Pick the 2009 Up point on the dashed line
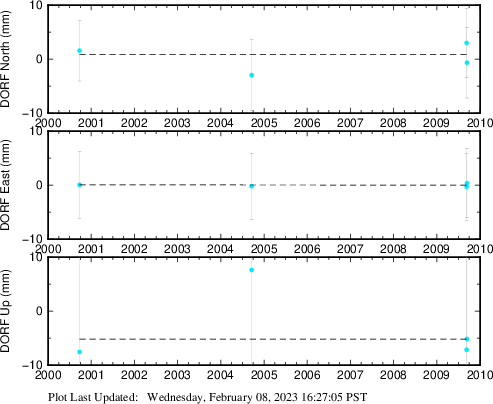 (467, 339)
